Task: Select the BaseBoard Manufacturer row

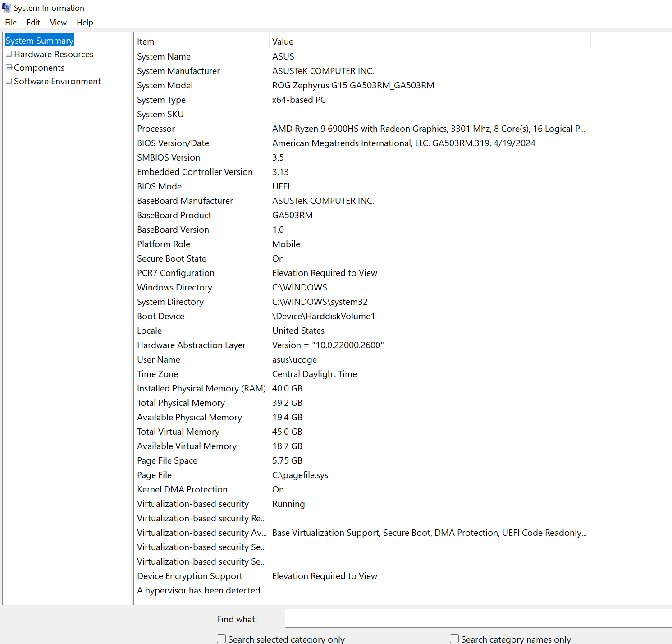Action: pyautogui.click(x=362, y=201)
